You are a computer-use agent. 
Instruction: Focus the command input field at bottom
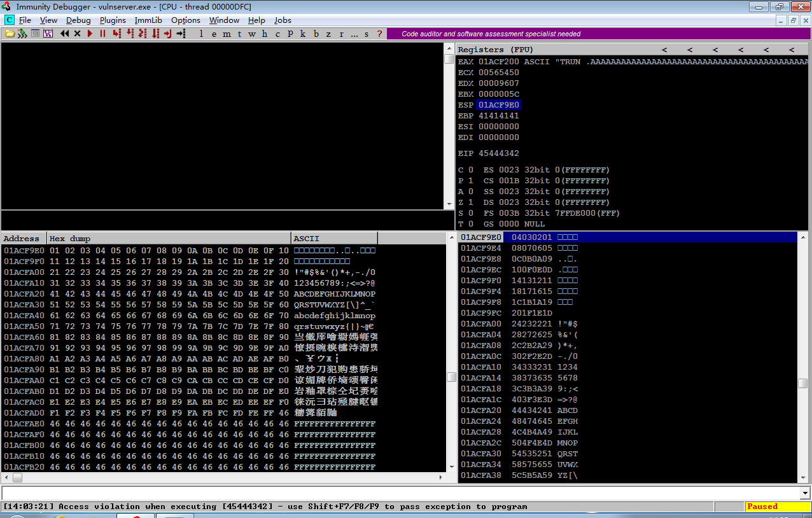[x=400, y=493]
